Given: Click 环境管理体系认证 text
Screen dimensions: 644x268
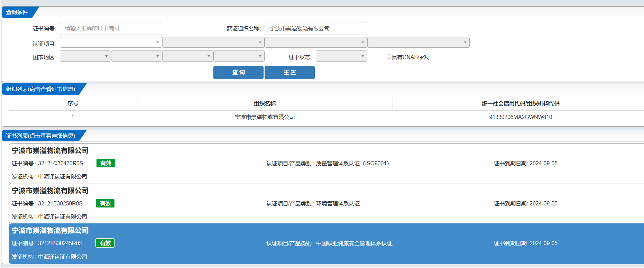Looking at the screenshot, I should click(338, 204).
